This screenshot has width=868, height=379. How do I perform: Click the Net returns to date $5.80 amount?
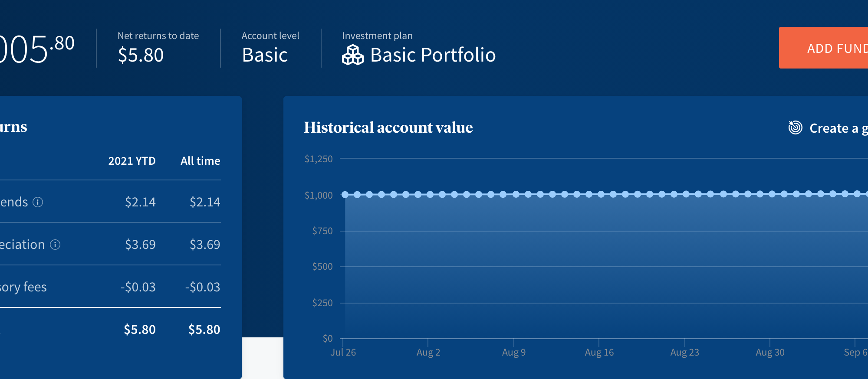click(x=141, y=55)
